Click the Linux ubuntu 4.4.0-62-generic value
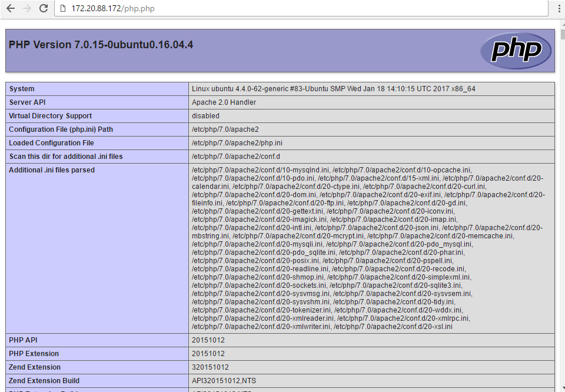This screenshot has height=392, width=565. click(x=333, y=89)
